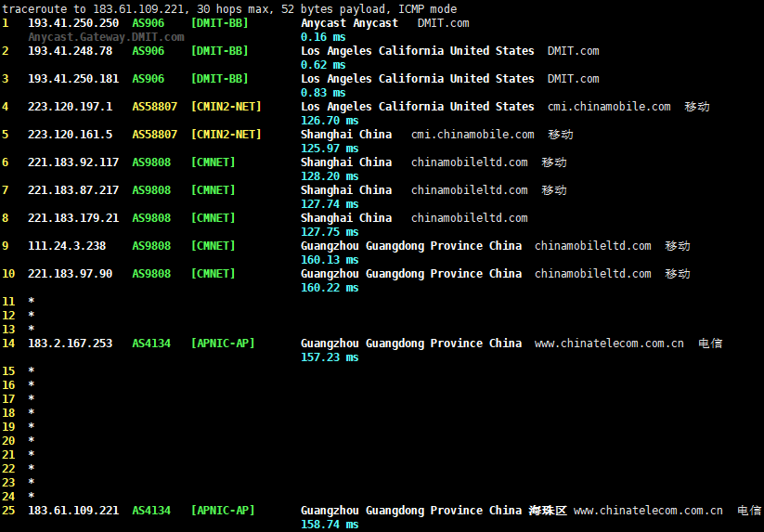Click the IP address 193.41.250.250 at hop 1
The width and height of the screenshot is (764, 532).
(x=73, y=23)
